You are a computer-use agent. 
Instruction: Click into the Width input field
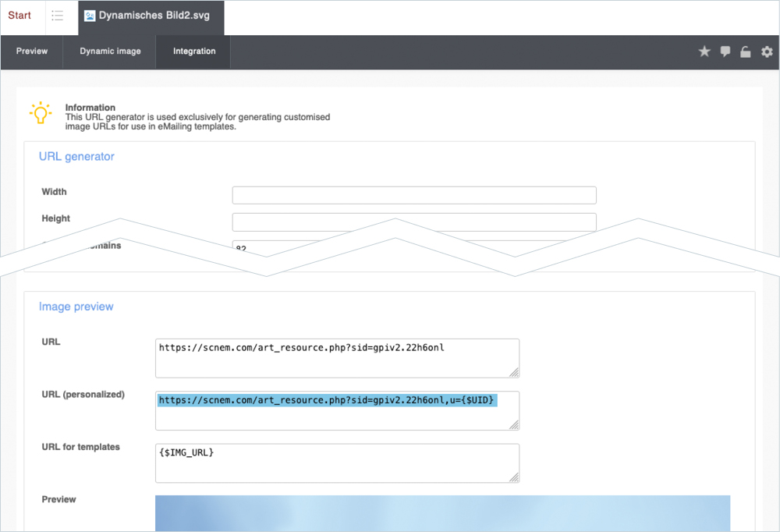pyautogui.click(x=414, y=195)
